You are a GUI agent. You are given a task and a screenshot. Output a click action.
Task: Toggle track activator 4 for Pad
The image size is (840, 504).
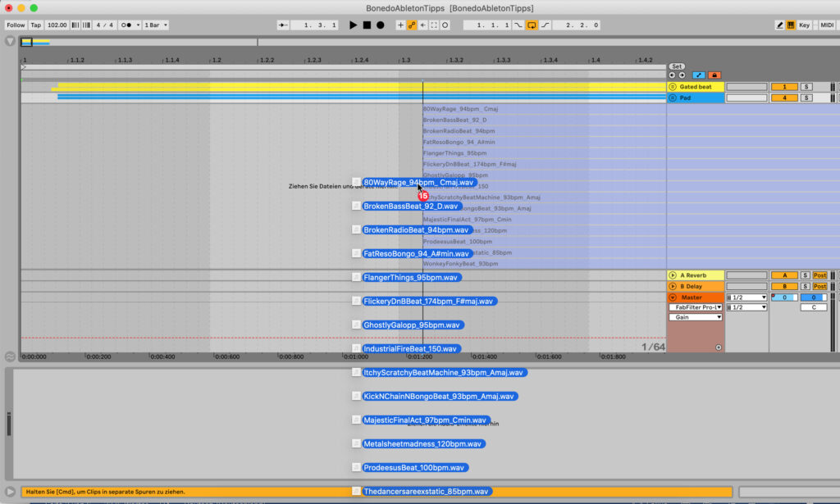click(784, 98)
